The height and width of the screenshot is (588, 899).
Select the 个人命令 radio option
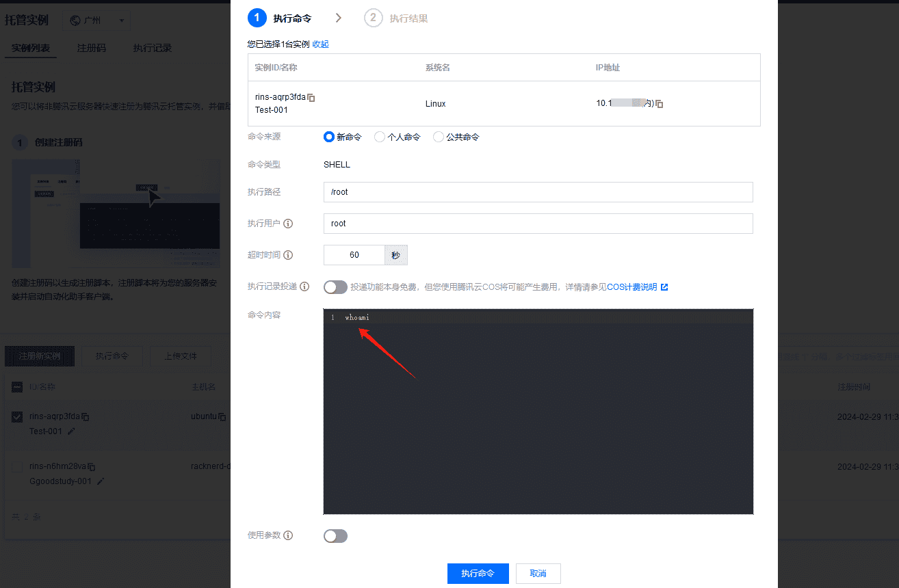[x=380, y=137]
